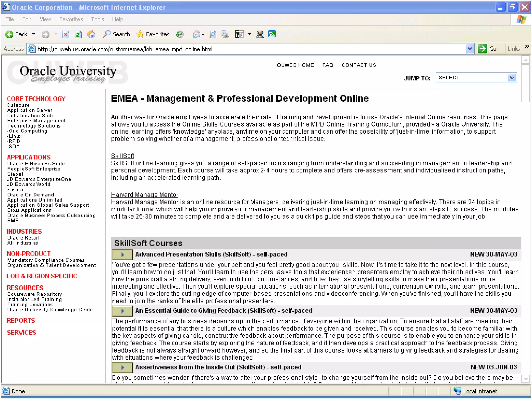Click the Print icon in toolbar

pos(225,34)
